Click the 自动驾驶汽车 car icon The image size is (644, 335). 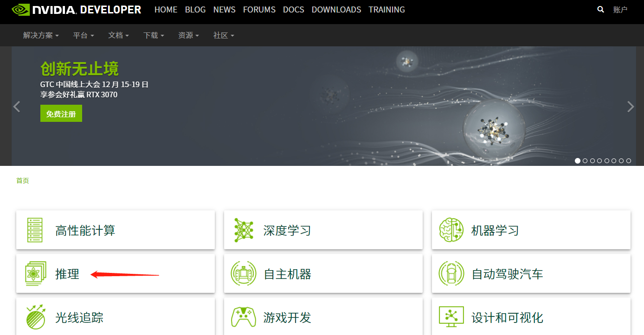(x=451, y=274)
